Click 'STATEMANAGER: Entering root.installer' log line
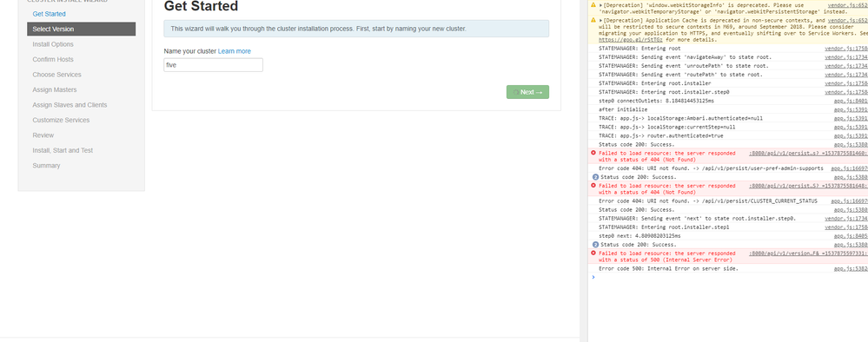The image size is (868, 342). pyautogui.click(x=655, y=83)
